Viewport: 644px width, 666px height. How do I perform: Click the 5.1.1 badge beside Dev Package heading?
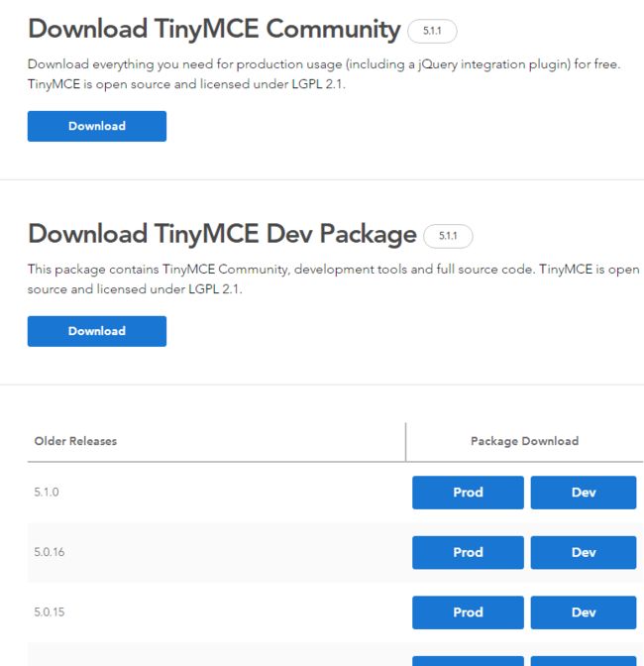pyautogui.click(x=448, y=236)
